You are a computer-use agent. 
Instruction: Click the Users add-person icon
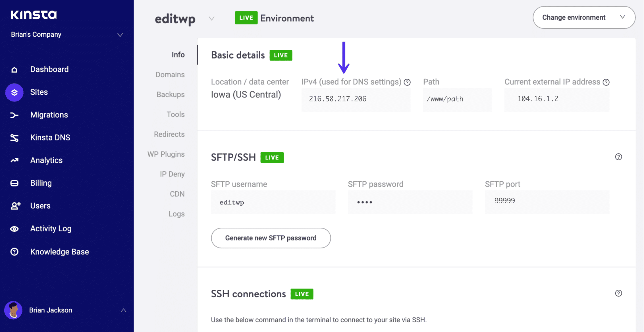[x=15, y=206]
